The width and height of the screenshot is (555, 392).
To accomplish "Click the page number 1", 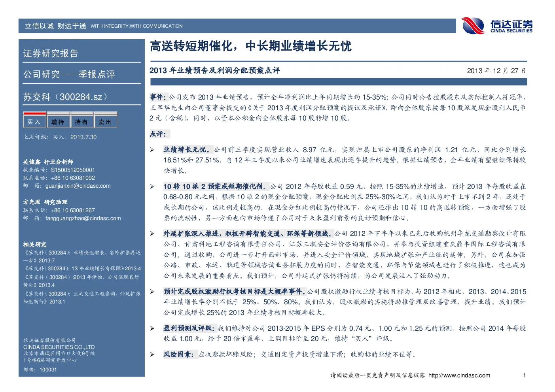I will click(525, 375).
